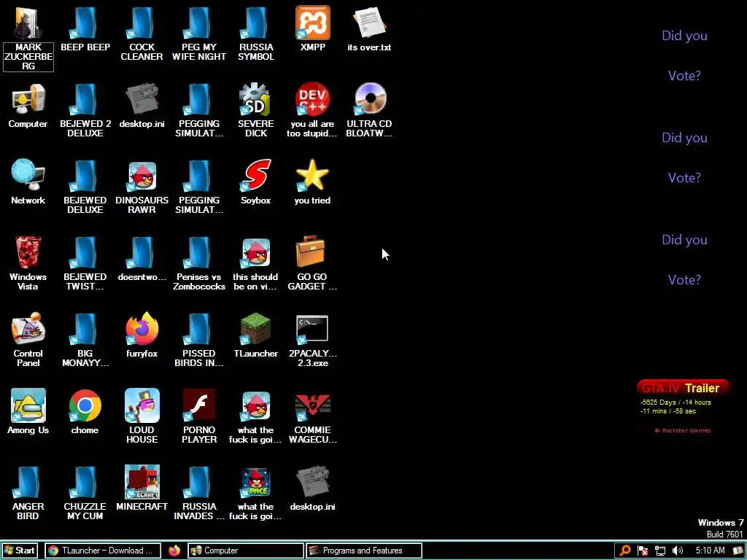Open the network tray icon
Image resolution: width=747 pixels, height=560 pixels.
659,551
